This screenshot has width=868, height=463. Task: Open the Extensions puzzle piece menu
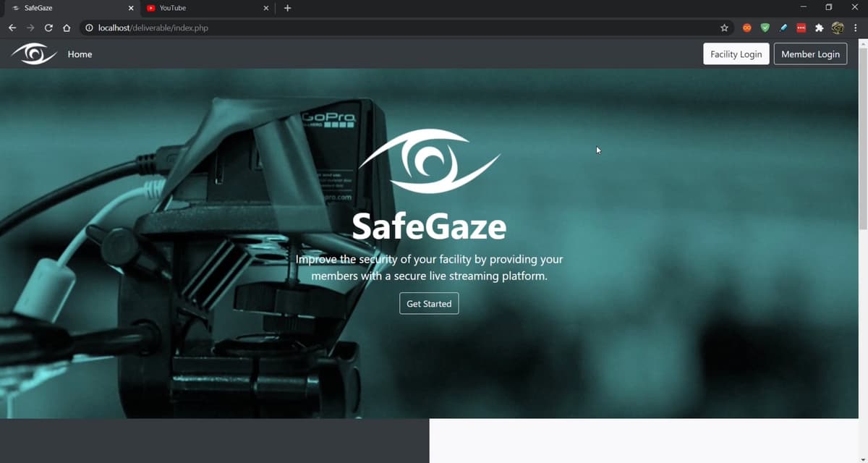tap(820, 28)
